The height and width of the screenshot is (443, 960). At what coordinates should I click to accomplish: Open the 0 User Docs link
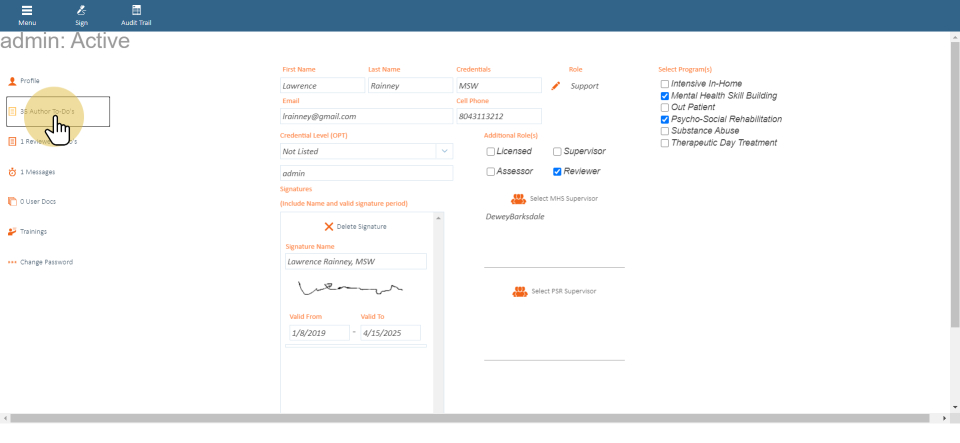coord(38,202)
